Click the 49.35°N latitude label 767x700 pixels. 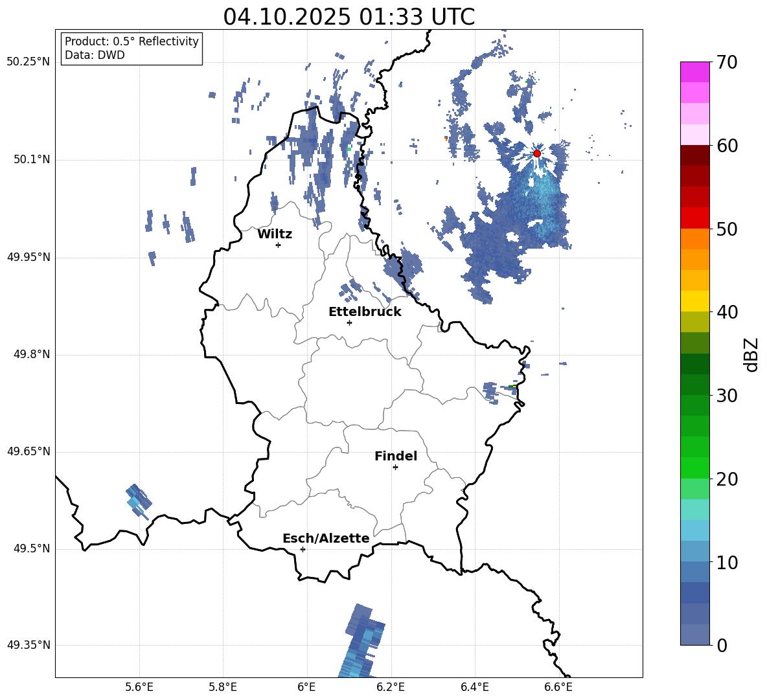[29, 645]
